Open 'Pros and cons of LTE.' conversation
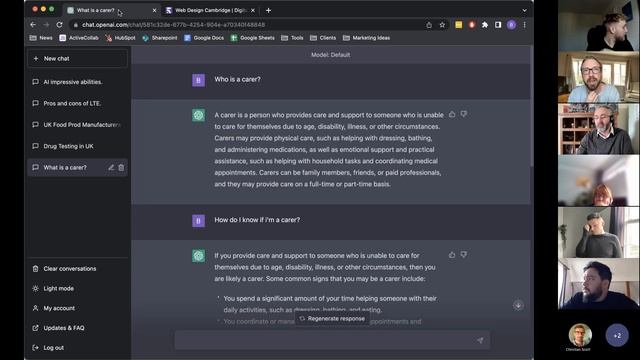 click(x=78, y=103)
